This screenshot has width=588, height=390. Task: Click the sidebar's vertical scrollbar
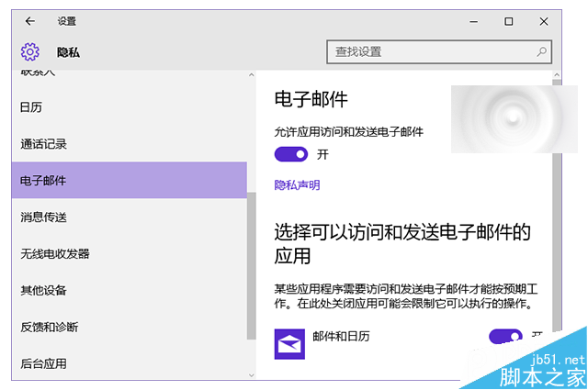point(252,266)
